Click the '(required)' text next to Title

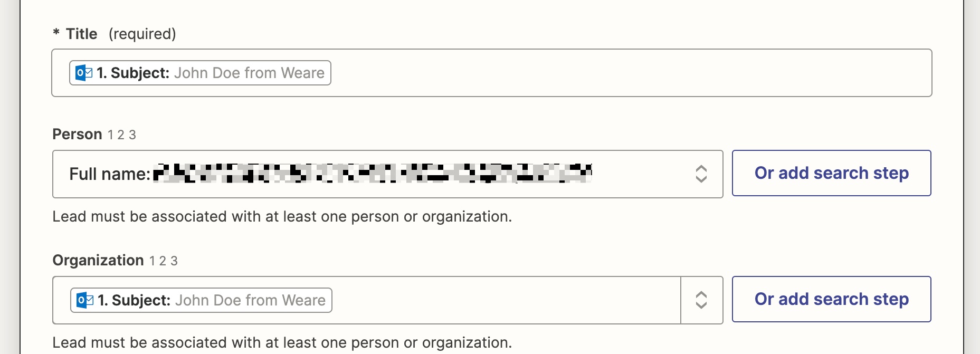pyautogui.click(x=142, y=34)
